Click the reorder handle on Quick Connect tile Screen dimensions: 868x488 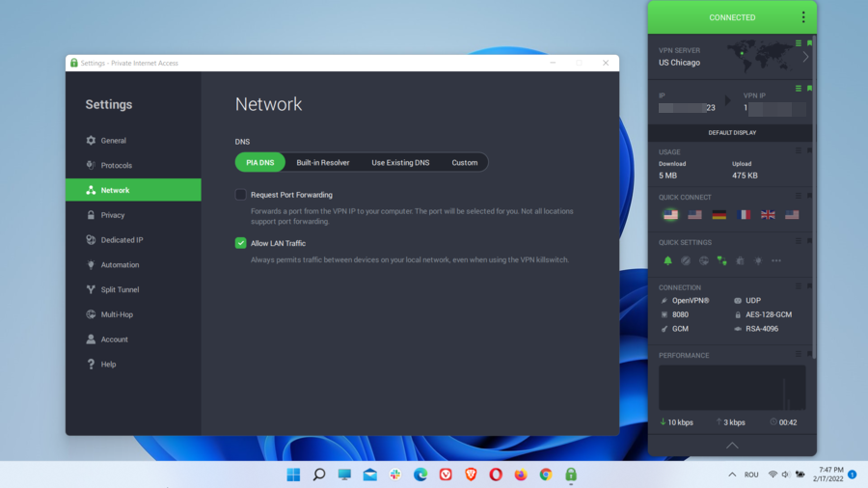[799, 196]
